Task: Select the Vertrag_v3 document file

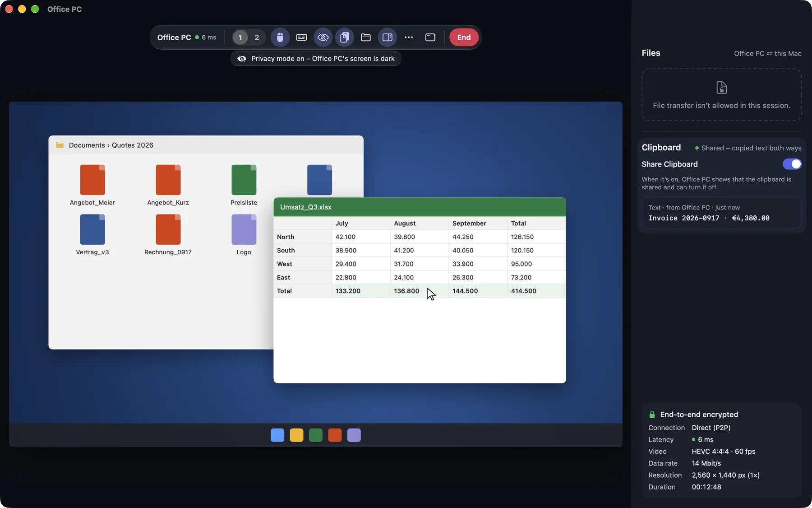Action: [x=92, y=235]
